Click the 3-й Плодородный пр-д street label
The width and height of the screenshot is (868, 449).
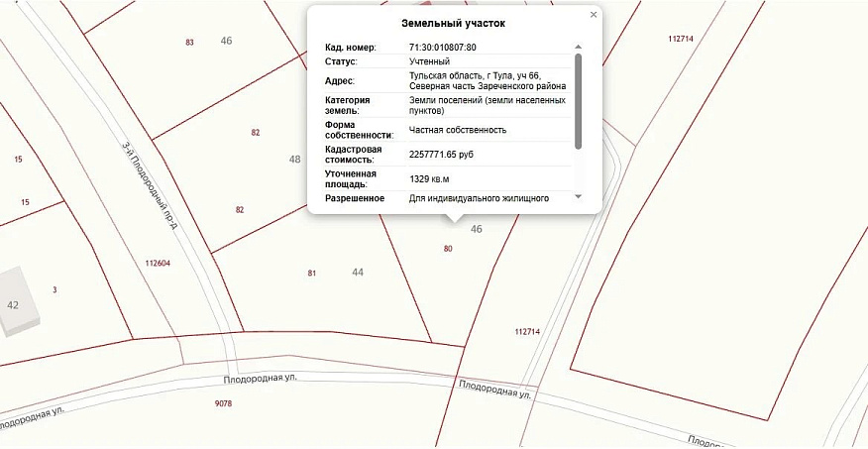[x=150, y=186]
